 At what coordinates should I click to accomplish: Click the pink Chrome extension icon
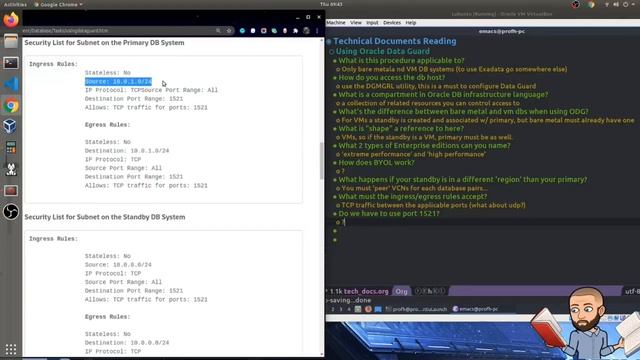point(285,31)
